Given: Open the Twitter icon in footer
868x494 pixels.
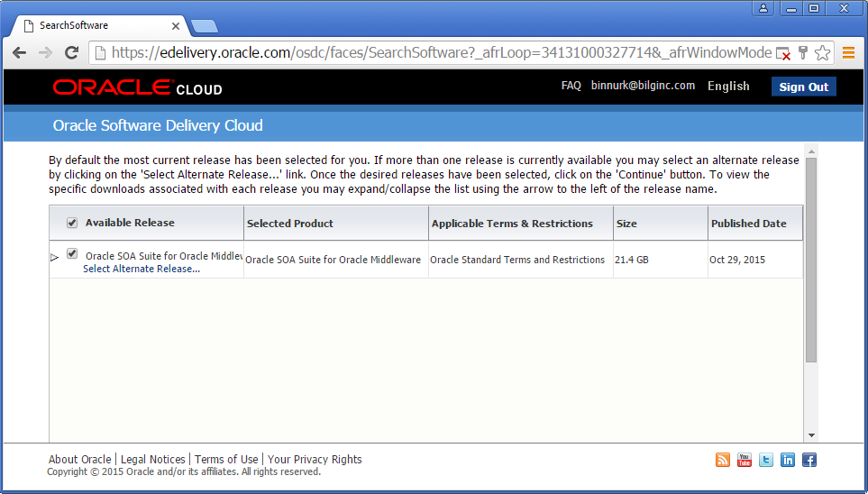Looking at the screenshot, I should (765, 460).
